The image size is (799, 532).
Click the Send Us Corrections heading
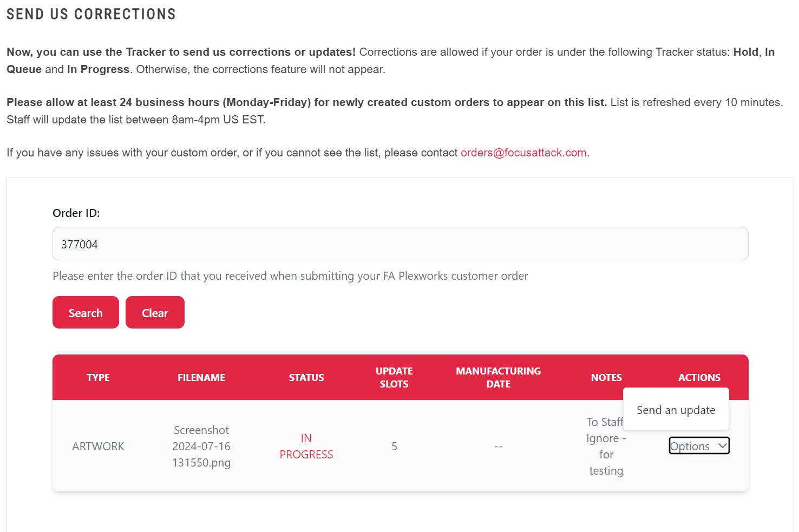[91, 14]
